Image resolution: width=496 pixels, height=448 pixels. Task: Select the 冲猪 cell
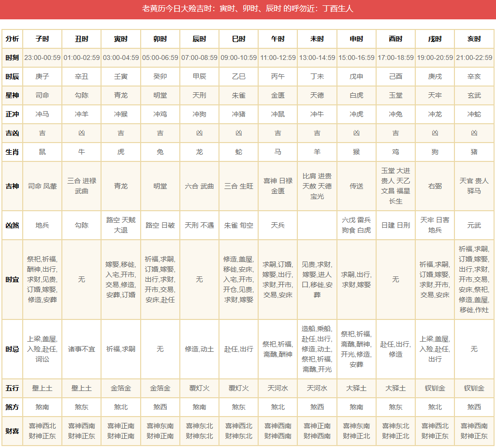tap(238, 115)
